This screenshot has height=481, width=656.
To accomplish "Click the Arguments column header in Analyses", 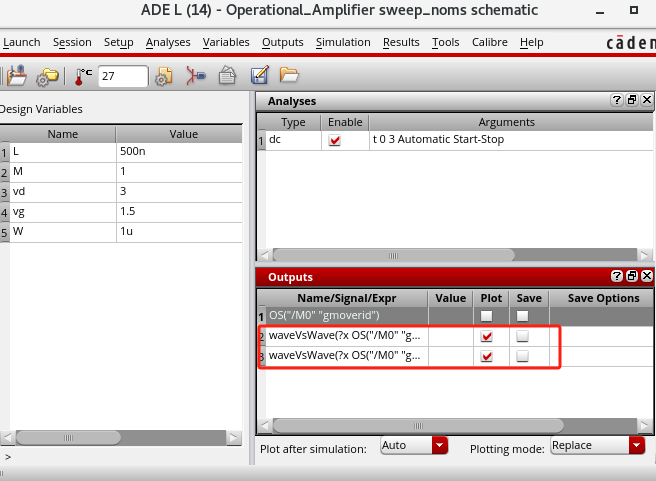I will tap(510, 122).
